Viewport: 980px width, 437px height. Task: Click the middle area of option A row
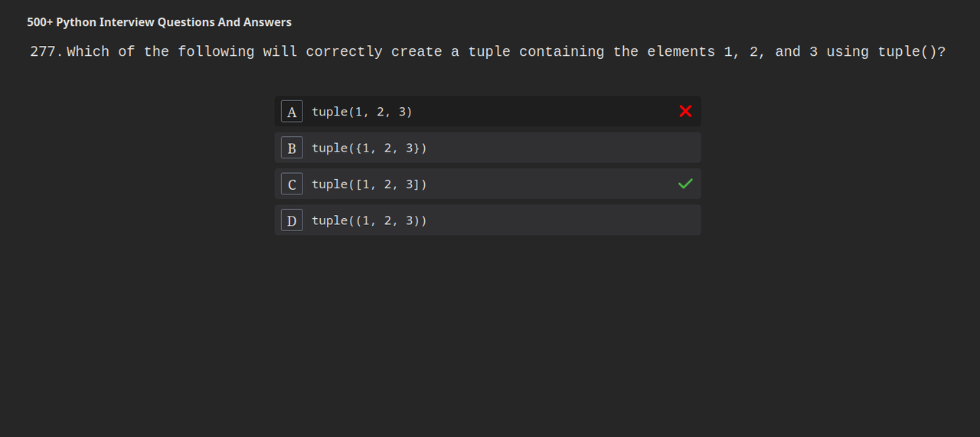(488, 111)
